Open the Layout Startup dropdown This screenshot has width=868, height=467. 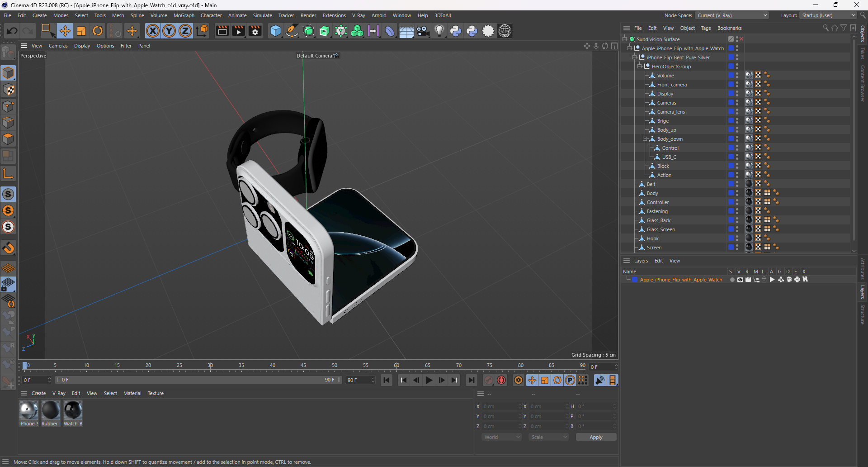[828, 15]
